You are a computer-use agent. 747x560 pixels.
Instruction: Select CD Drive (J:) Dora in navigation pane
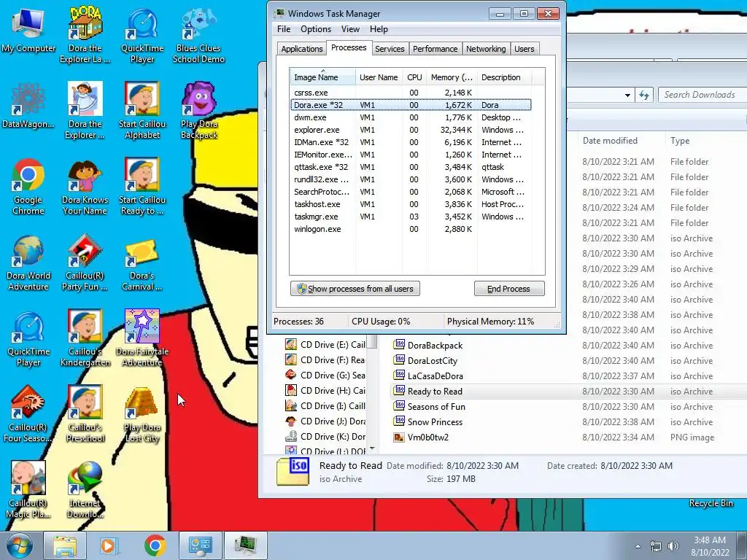tap(325, 421)
